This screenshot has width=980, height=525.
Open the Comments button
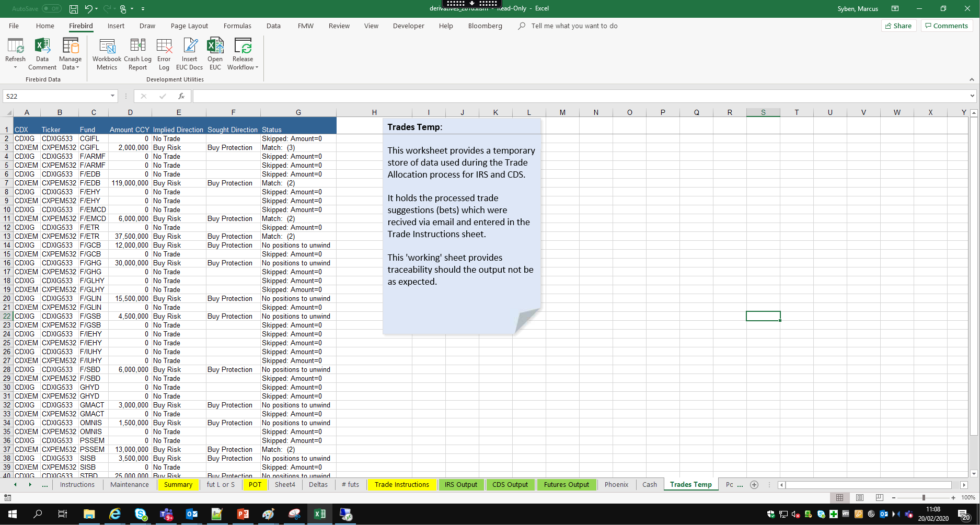tap(947, 26)
